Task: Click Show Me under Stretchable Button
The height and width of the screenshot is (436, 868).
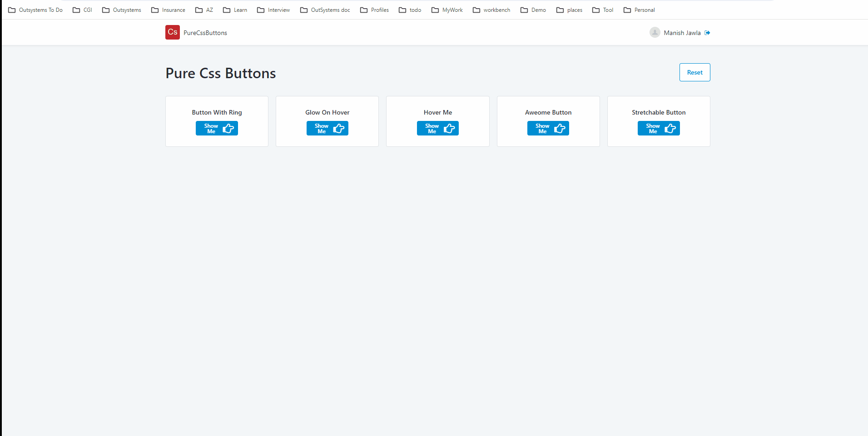Action: [659, 128]
